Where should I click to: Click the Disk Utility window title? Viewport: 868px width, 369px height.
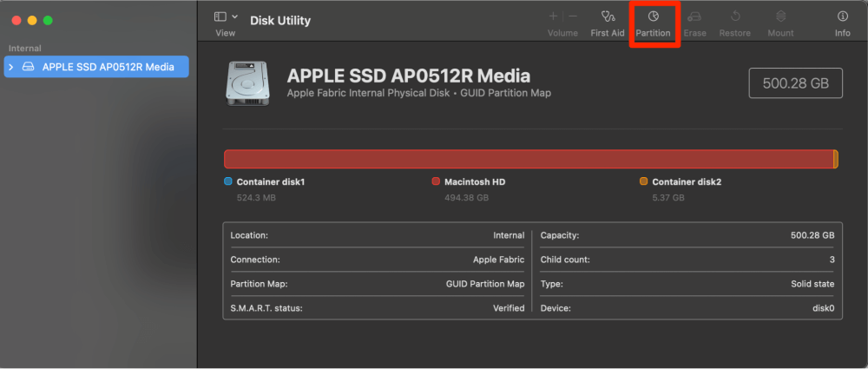click(x=279, y=20)
